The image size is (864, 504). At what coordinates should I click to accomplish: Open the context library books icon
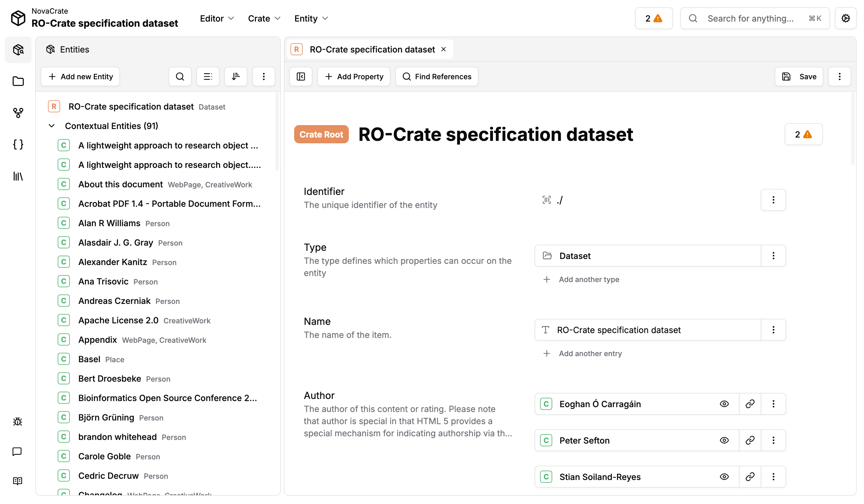(18, 176)
